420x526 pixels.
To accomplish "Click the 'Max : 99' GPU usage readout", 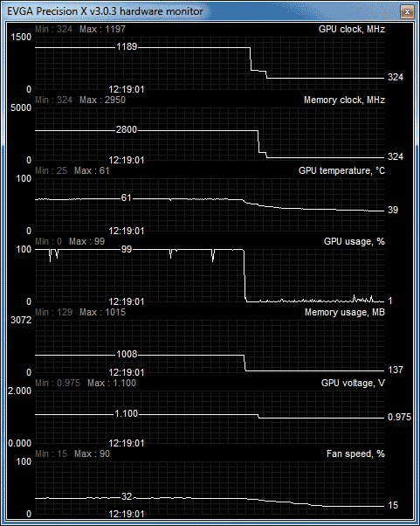I will 87,241.
